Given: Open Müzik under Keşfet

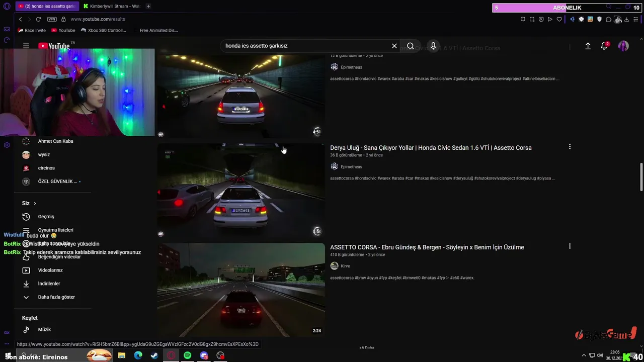Looking at the screenshot, I should [x=44, y=330].
